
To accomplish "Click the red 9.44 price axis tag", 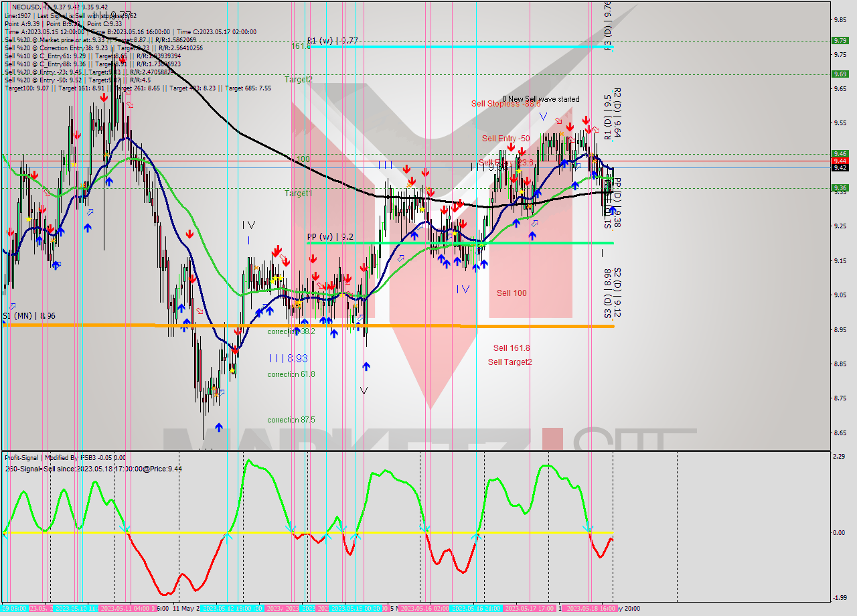I will click(840, 161).
